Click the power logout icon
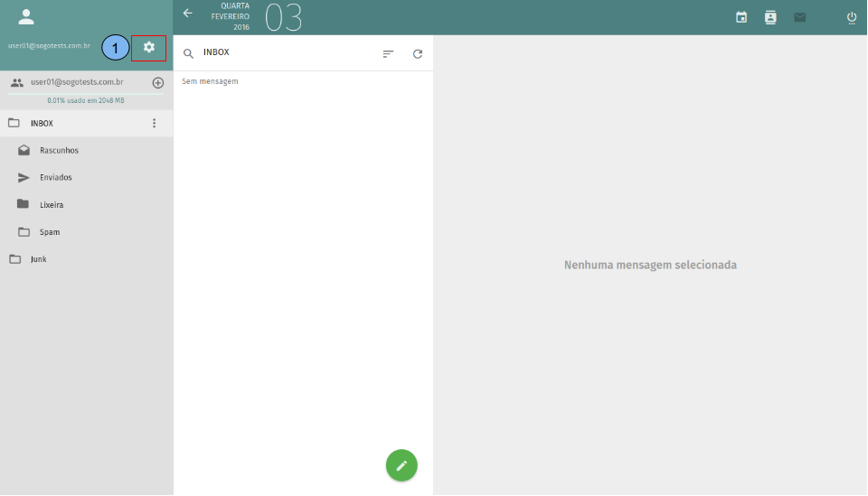Screen dimensions: 868x496 tap(851, 17)
